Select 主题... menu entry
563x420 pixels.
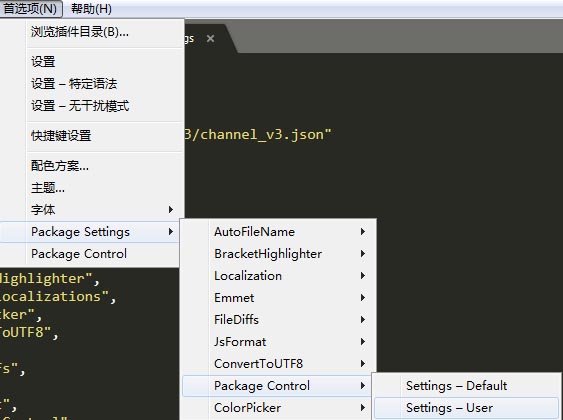(x=92, y=188)
